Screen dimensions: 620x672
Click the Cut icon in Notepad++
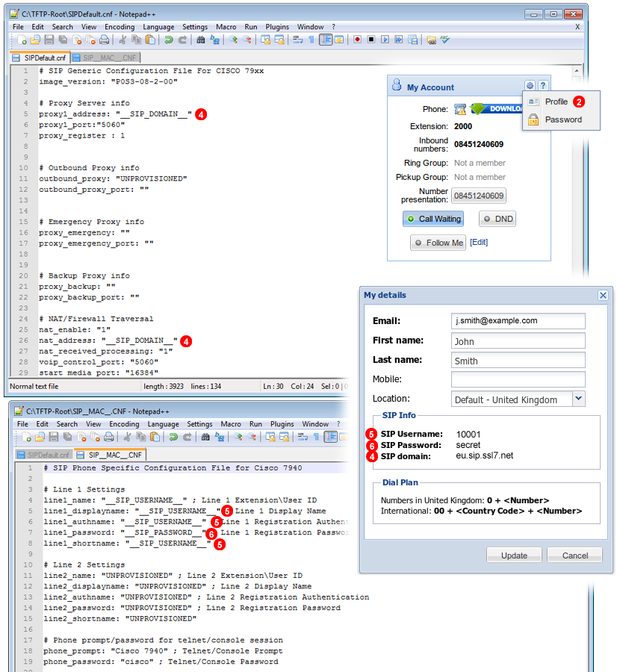124,42
